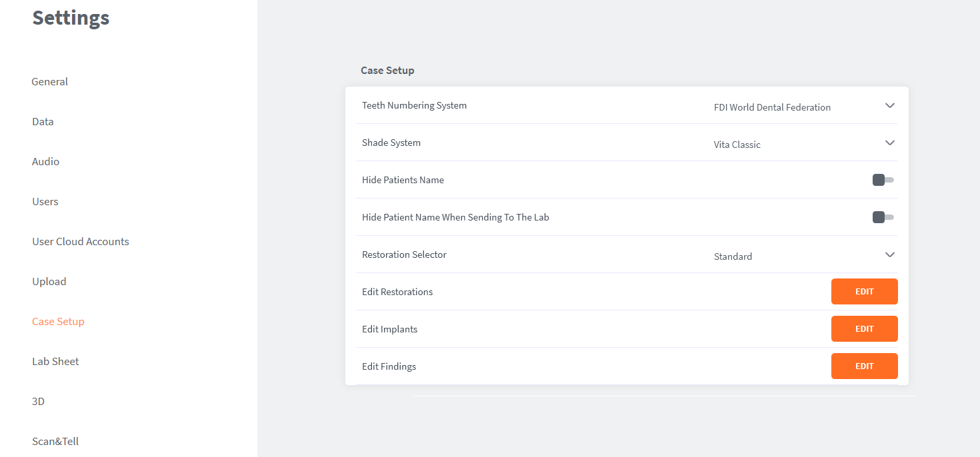Switch to Upload settings
The height and width of the screenshot is (457, 980).
49,282
